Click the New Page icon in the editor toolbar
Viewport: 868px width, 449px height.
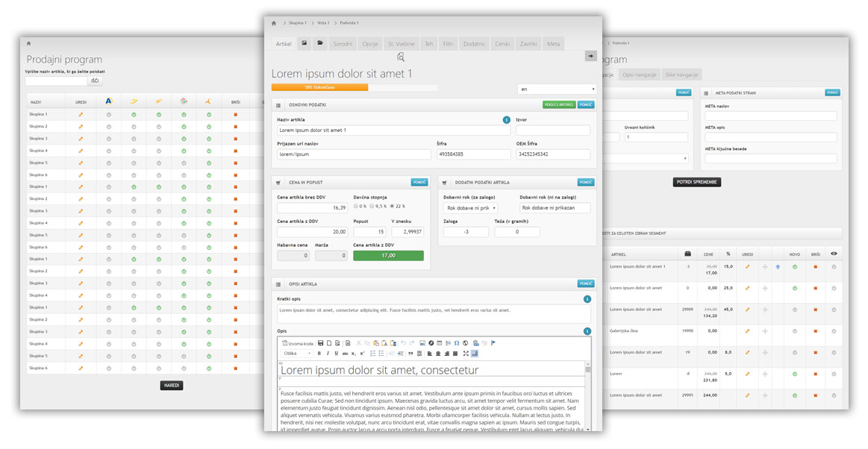(329, 343)
